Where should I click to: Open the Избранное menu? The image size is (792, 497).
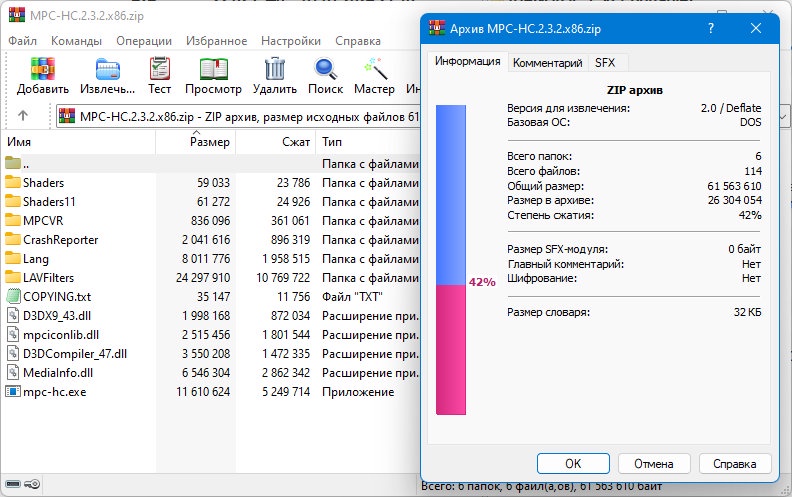coord(216,41)
